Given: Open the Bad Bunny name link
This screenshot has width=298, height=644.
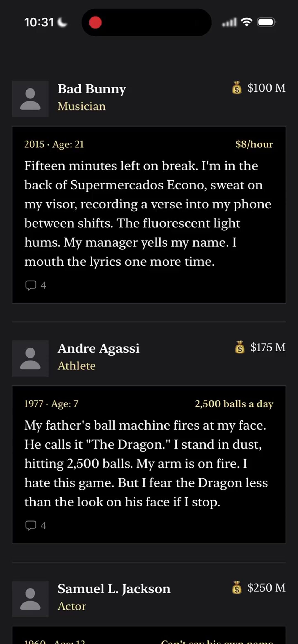Looking at the screenshot, I should [x=92, y=89].
